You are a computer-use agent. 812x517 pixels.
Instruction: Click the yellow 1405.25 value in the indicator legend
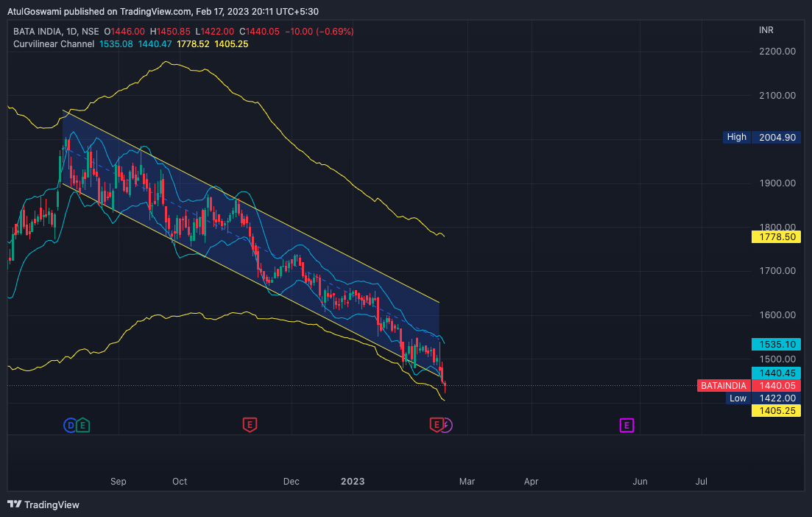pos(231,44)
